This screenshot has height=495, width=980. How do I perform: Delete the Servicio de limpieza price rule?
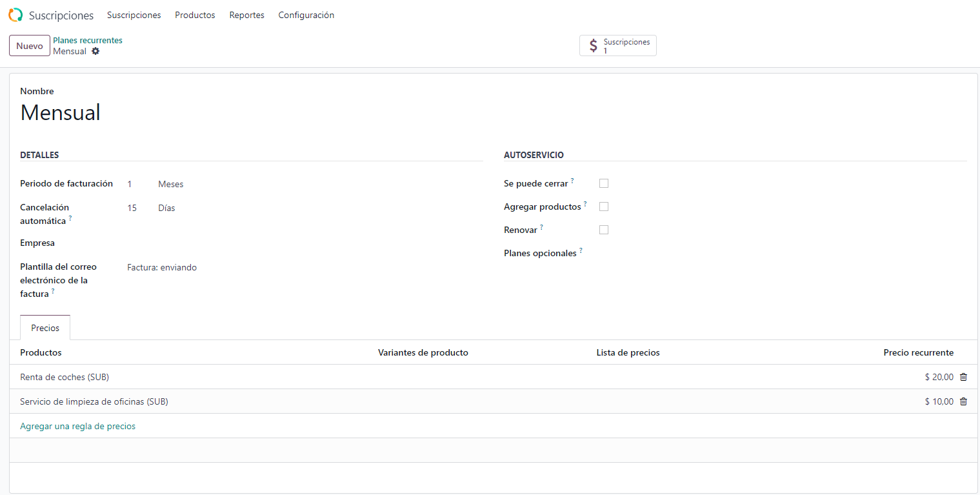click(963, 401)
